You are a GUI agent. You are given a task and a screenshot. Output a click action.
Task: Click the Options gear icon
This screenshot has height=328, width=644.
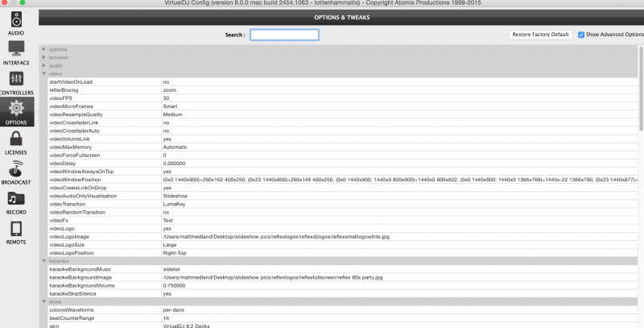click(16, 110)
